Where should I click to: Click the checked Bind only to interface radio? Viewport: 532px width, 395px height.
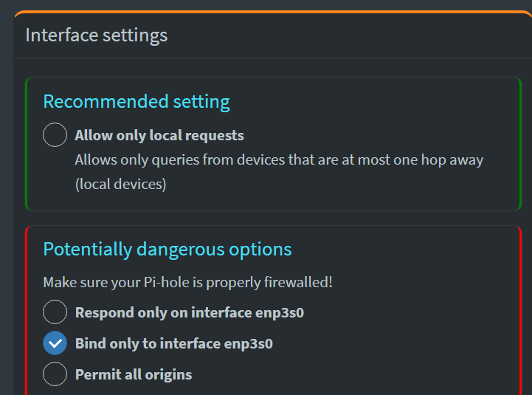tap(55, 343)
